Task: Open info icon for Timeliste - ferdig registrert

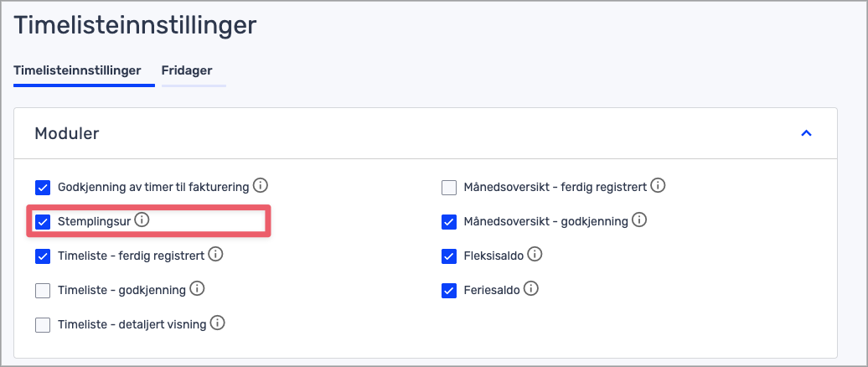Action: 215,255
